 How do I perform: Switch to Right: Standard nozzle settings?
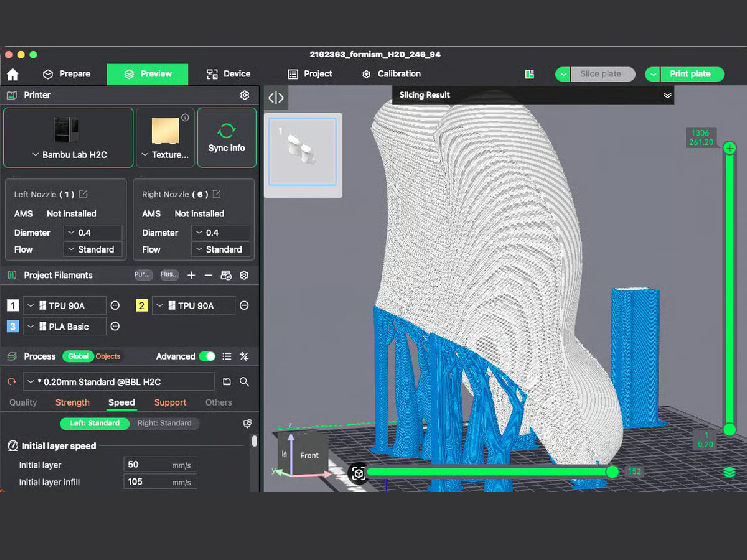(x=165, y=423)
